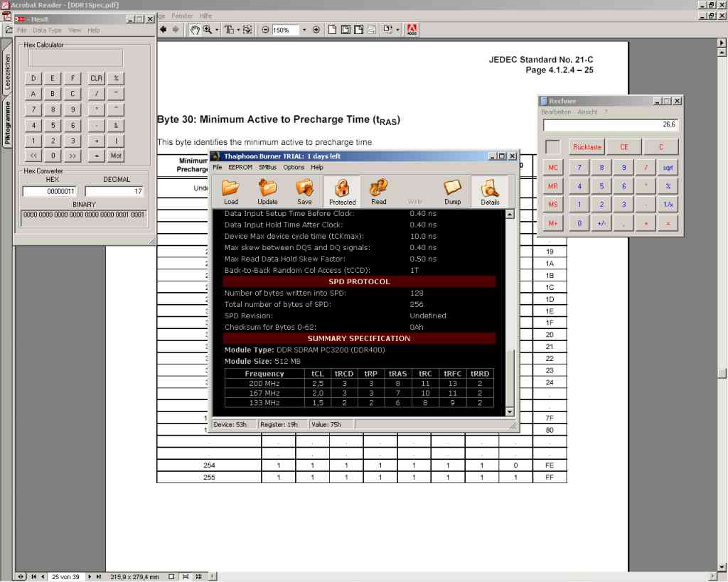Click the CLR button in Hex Calculator

pos(96,78)
